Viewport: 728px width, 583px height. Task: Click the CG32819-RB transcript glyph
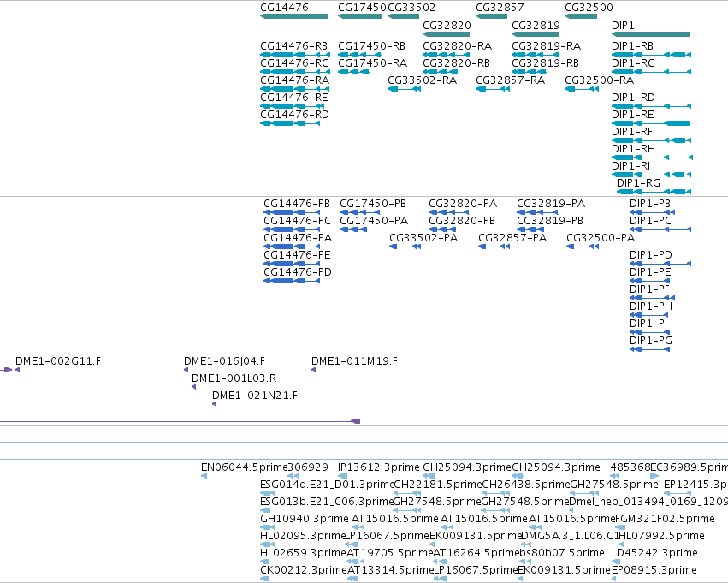pyautogui.click(x=529, y=72)
